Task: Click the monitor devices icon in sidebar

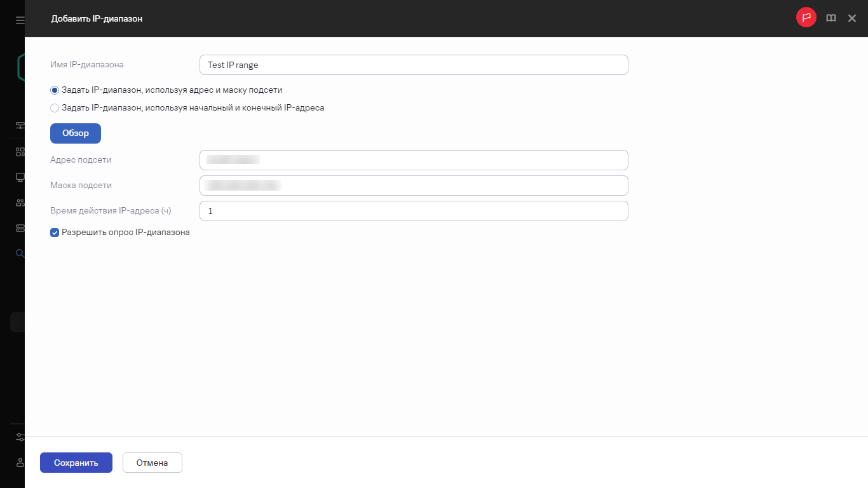Action: [20, 177]
